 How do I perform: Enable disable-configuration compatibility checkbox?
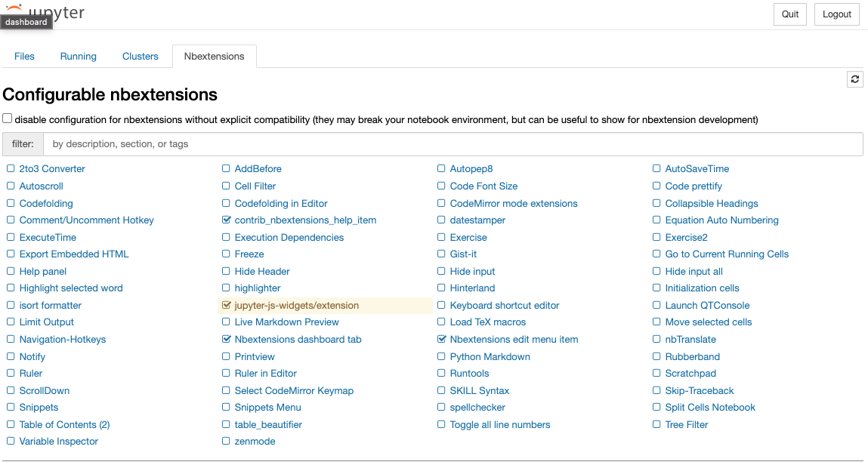(8, 119)
